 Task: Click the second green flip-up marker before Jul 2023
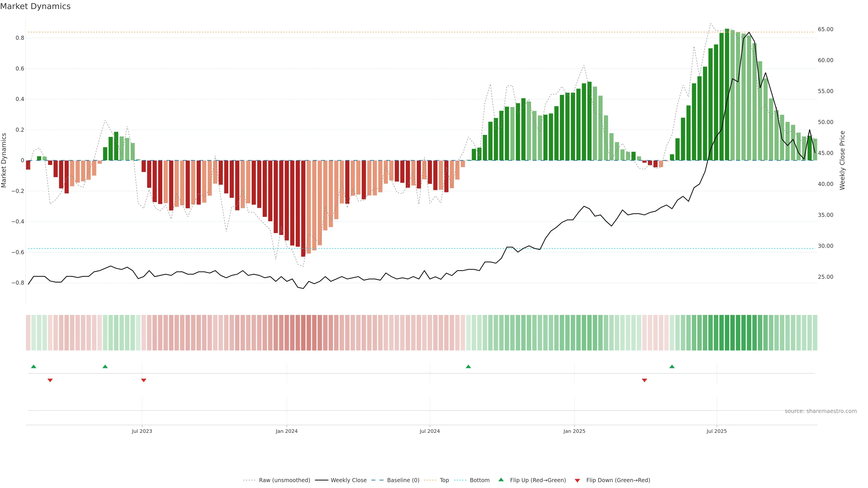click(105, 366)
